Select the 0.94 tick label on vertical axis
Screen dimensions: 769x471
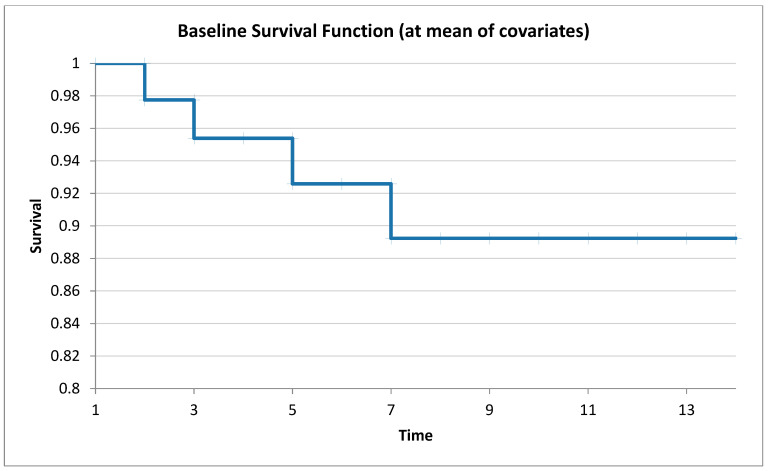pyautogui.click(x=66, y=161)
